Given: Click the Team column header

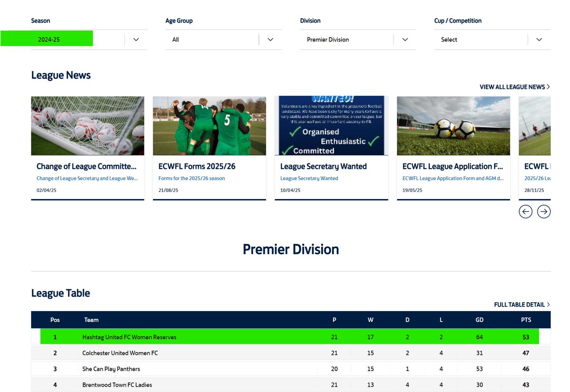Looking at the screenshot, I should 91,320.
